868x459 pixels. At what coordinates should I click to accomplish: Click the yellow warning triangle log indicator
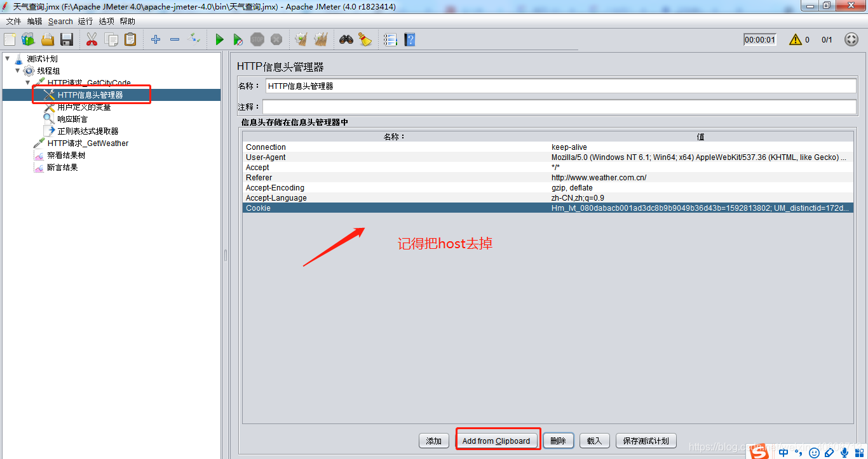click(795, 39)
